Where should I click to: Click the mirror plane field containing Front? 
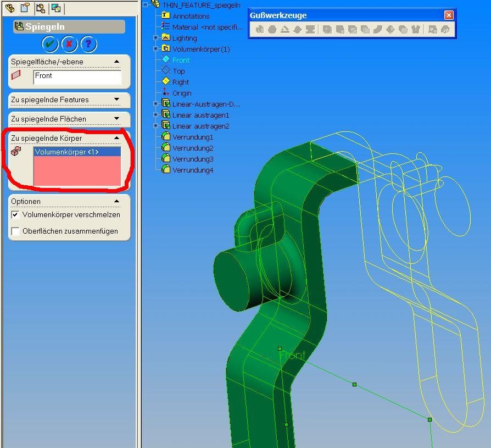tap(77, 77)
